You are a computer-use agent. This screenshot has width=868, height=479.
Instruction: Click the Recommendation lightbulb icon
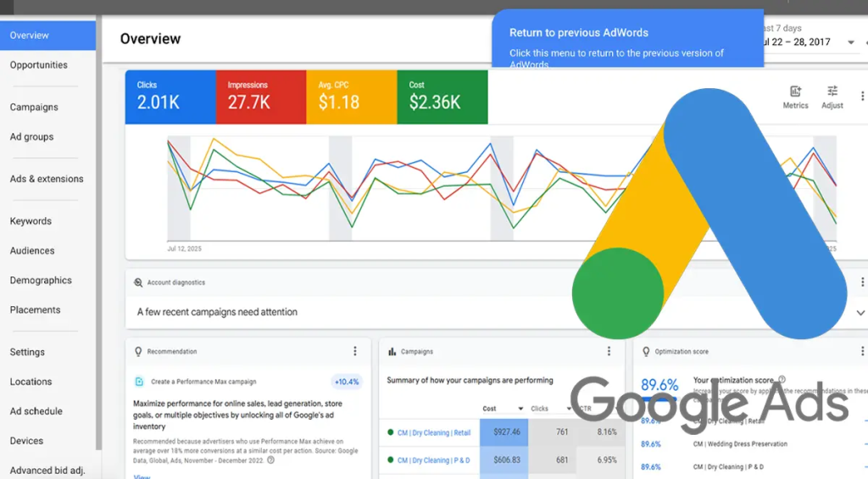138,352
